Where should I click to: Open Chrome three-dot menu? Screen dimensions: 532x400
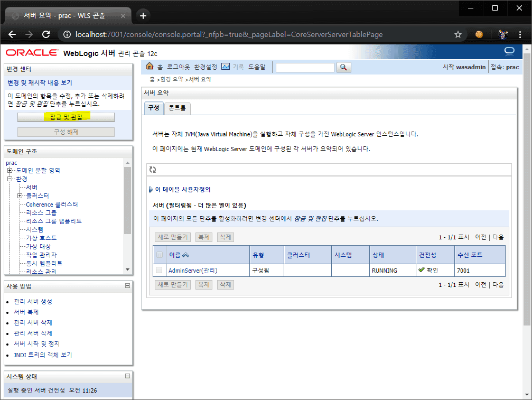(520, 34)
